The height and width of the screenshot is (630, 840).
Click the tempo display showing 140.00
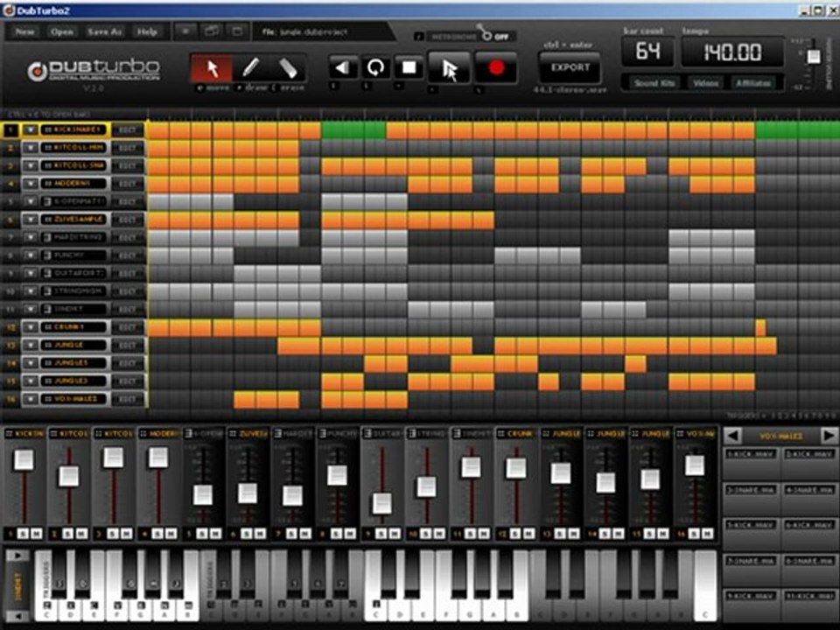pos(732,52)
